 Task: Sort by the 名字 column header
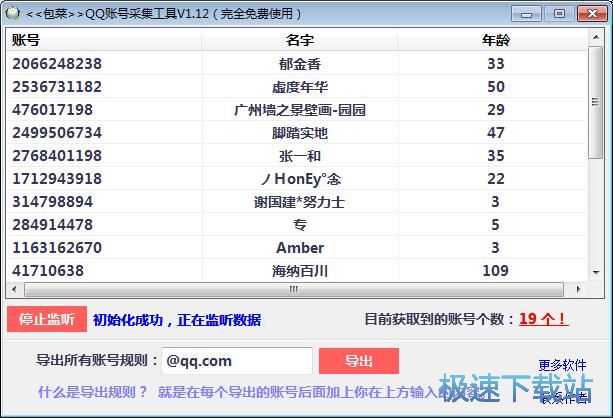tap(300, 40)
